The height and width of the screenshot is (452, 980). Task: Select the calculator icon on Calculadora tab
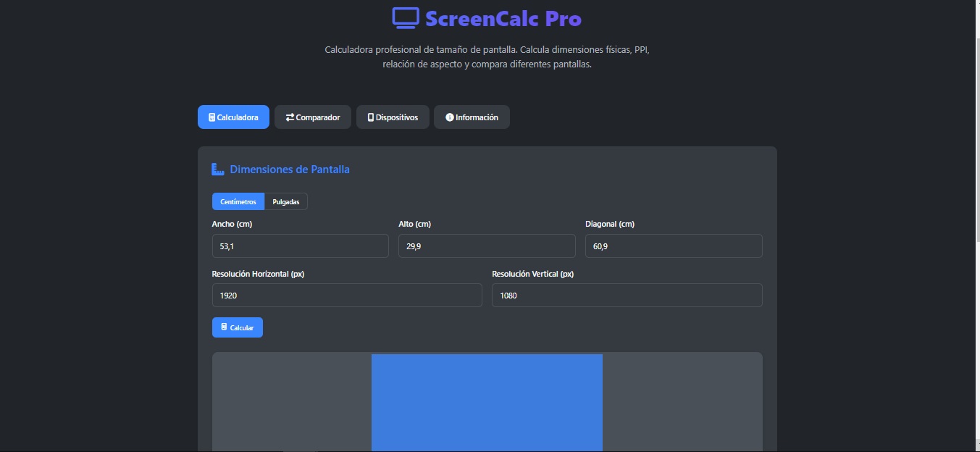click(x=212, y=117)
